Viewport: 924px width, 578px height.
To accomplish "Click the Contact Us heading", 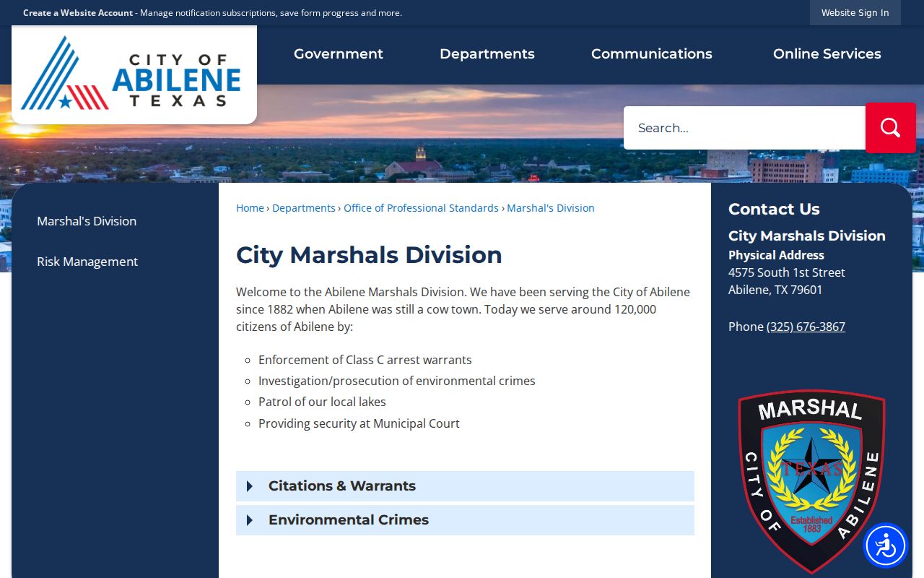I will (x=774, y=210).
